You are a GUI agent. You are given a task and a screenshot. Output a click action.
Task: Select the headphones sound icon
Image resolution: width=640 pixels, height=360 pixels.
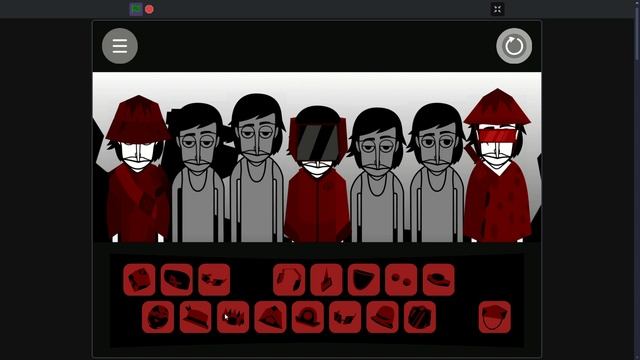(x=289, y=280)
